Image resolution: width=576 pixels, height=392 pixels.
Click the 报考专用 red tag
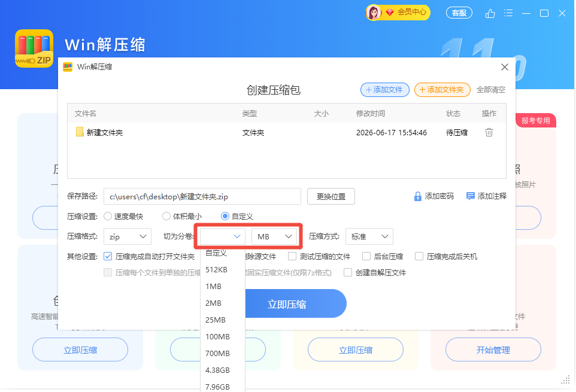(536, 120)
